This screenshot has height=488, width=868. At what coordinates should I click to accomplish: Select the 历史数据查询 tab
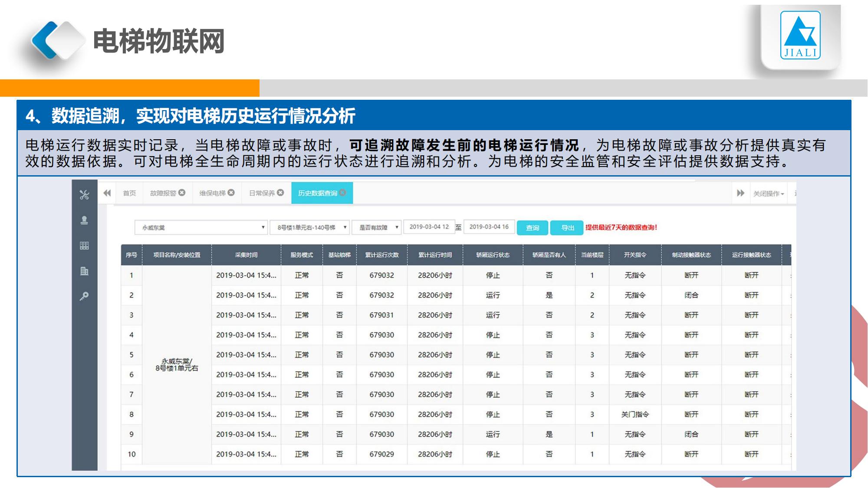[x=317, y=193]
